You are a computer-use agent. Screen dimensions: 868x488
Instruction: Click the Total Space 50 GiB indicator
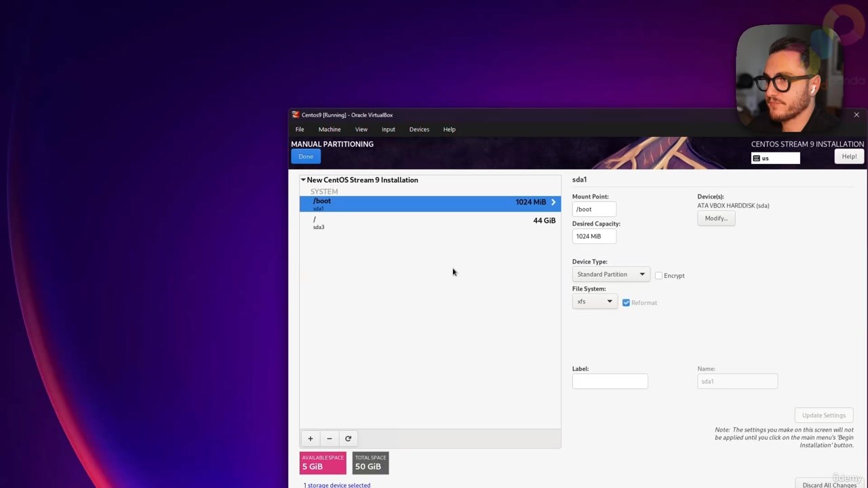click(370, 463)
